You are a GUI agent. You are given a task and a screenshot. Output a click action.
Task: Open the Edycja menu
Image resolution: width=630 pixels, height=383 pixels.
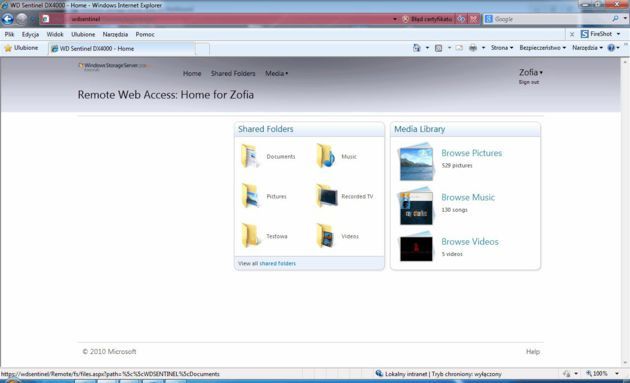[30, 34]
